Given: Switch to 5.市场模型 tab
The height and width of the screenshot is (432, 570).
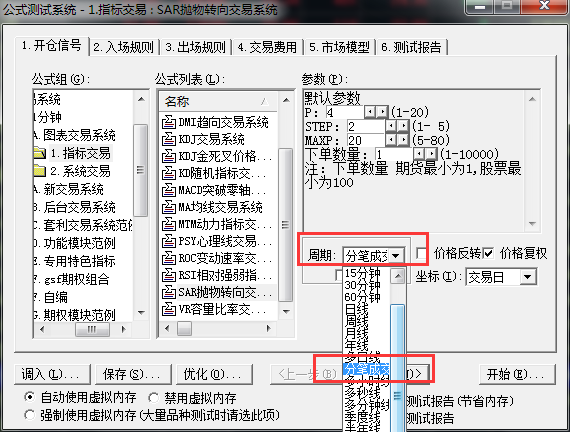Looking at the screenshot, I should [x=339, y=47].
